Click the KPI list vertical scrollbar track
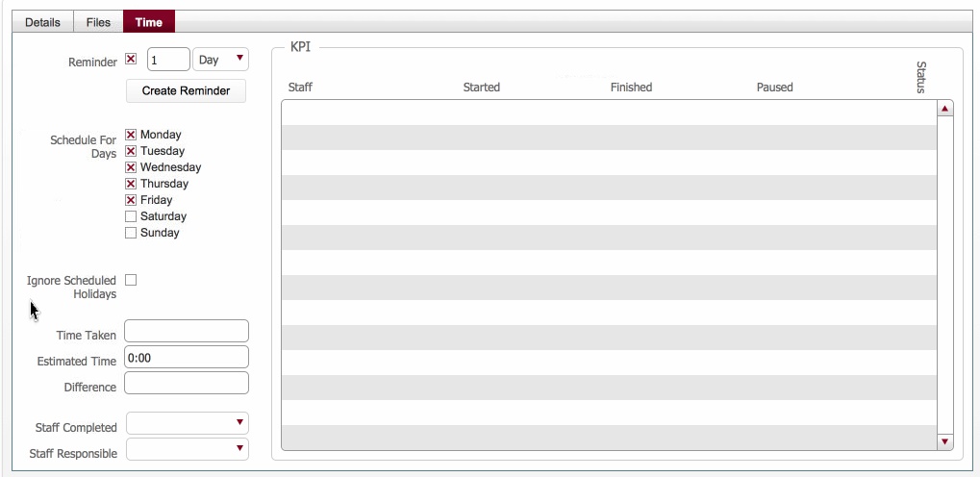The image size is (980, 477). pyautogui.click(x=944, y=274)
